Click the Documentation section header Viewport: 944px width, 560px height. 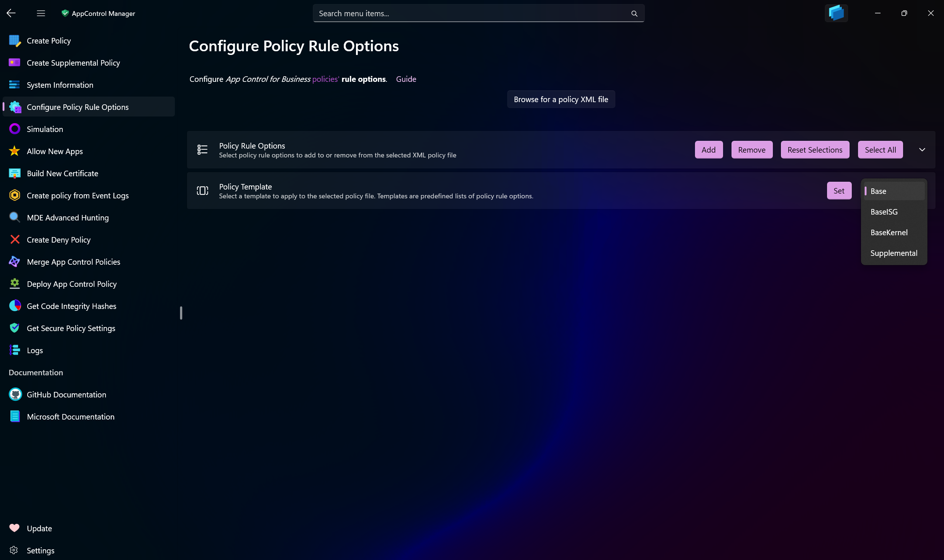click(x=36, y=372)
